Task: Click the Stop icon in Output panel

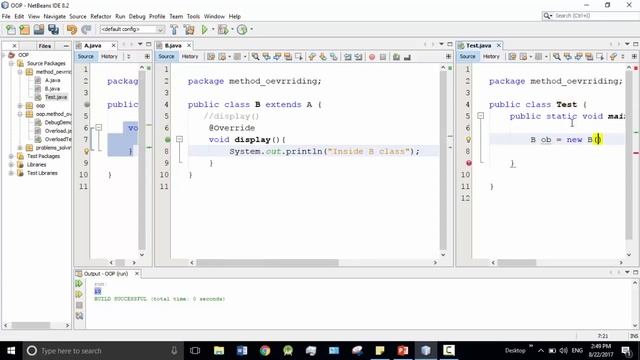Action: pos(79,305)
